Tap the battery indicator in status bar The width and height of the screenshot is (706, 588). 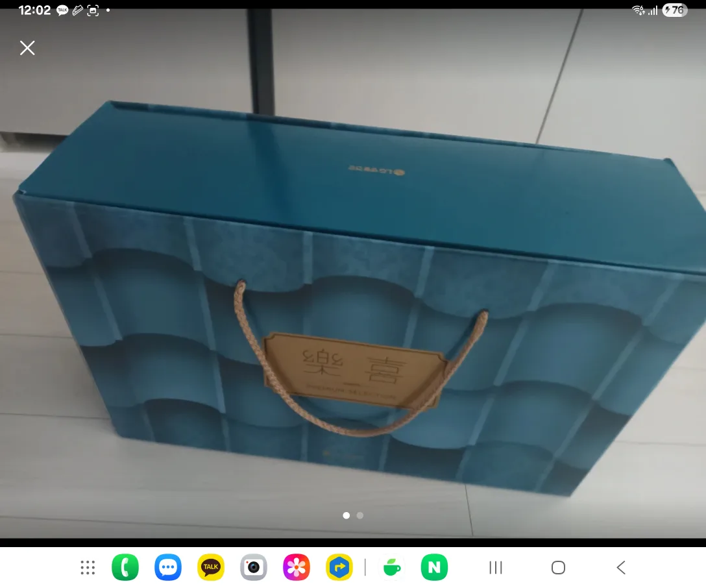[x=674, y=10]
